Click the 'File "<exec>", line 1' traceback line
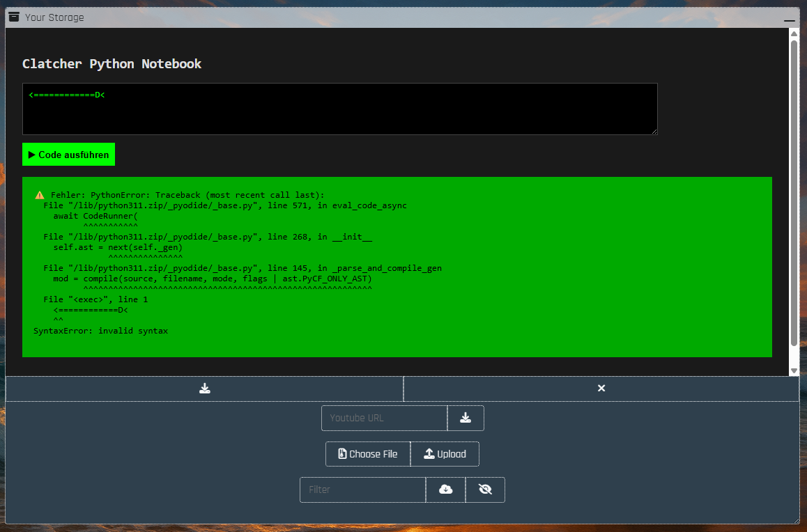Viewport: 807px width, 532px height. pyautogui.click(x=95, y=299)
